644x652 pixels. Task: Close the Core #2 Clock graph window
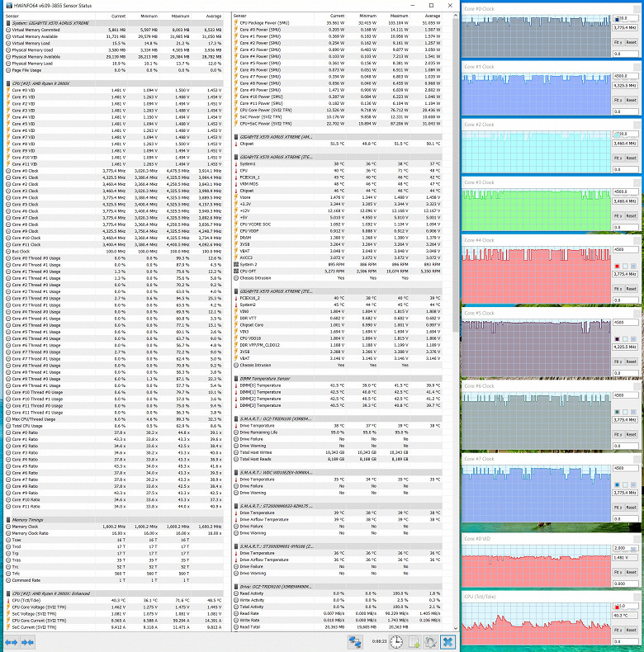637,125
